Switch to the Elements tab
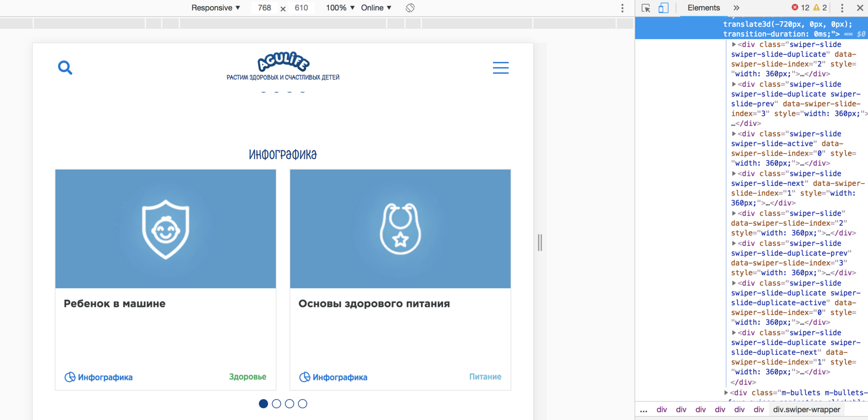 tap(703, 8)
